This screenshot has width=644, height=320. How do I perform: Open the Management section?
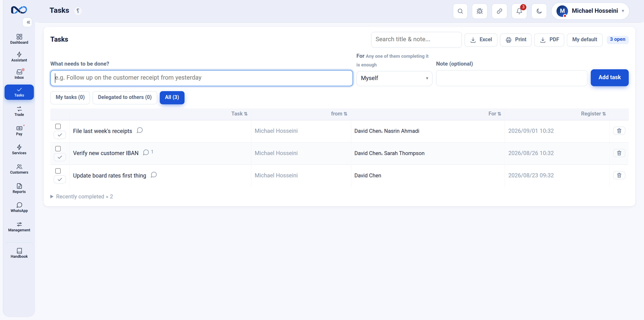[19, 227]
